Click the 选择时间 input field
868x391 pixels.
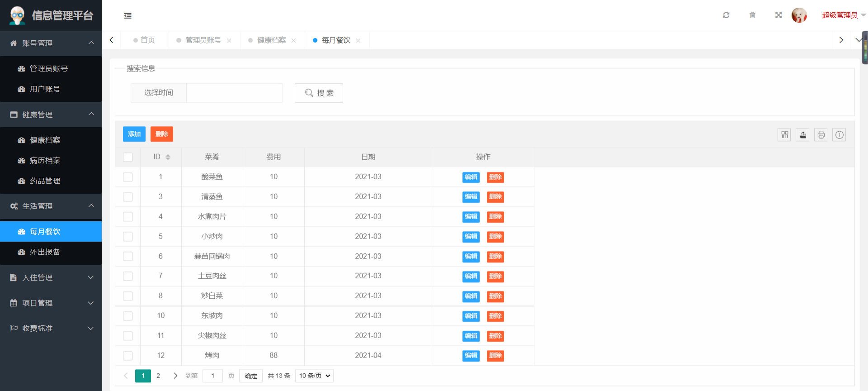coord(235,93)
